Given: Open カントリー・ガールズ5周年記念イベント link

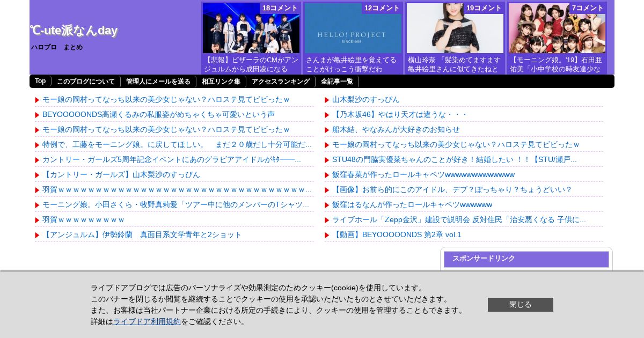Looking at the screenshot, I should click(172, 159).
